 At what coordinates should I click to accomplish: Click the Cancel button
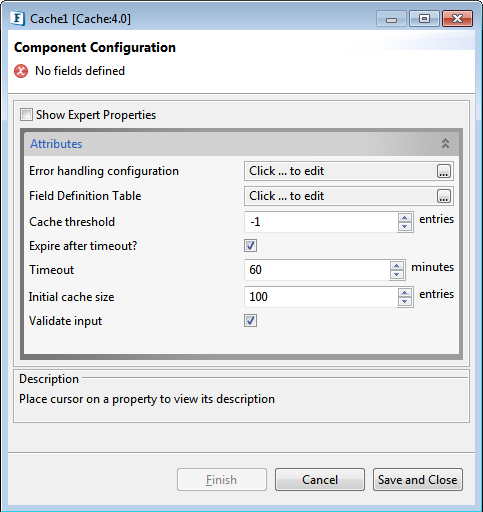pyautogui.click(x=320, y=480)
